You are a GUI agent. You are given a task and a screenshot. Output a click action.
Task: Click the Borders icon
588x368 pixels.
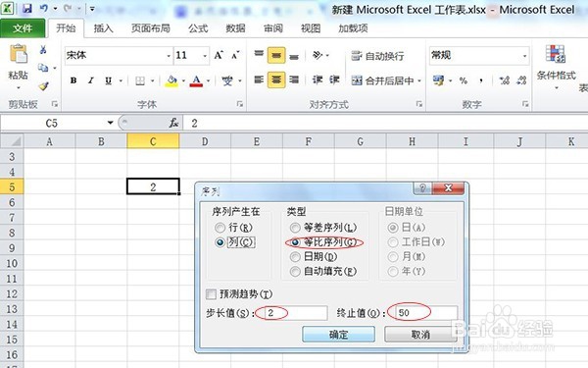(x=140, y=80)
